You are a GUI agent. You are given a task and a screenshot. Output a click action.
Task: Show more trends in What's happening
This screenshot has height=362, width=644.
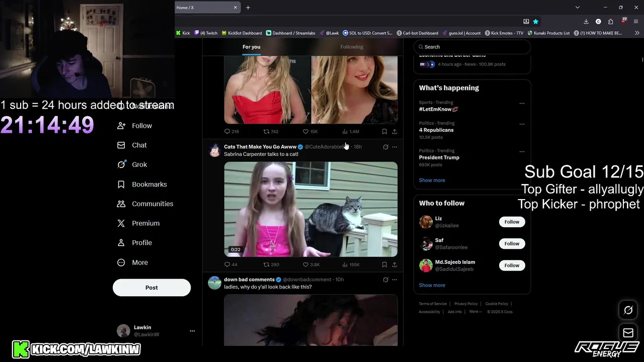click(432, 180)
